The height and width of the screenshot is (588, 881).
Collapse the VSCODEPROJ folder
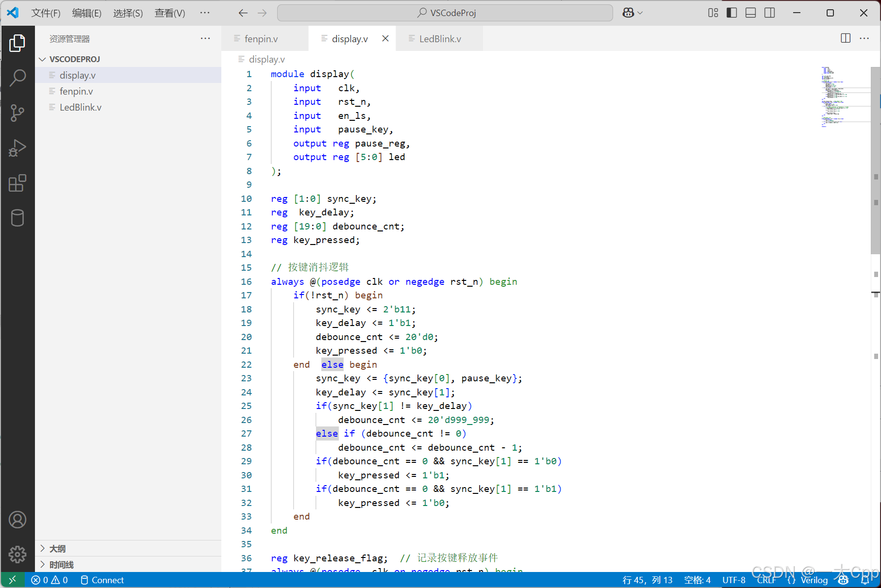click(128, 59)
